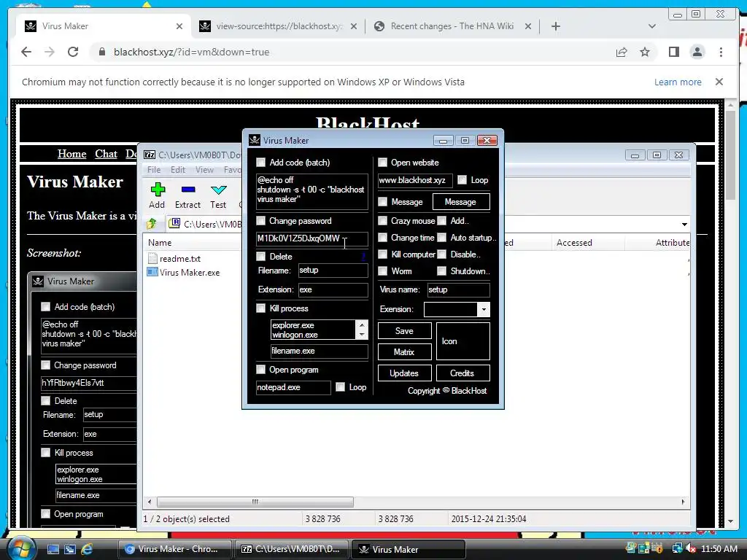Image resolution: width=747 pixels, height=560 pixels.
Task: Close the Recent changes HNA Wiki tab
Action: 528,26
